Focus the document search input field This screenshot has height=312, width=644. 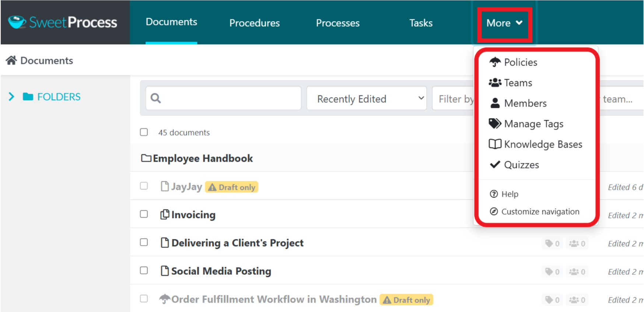coord(223,98)
